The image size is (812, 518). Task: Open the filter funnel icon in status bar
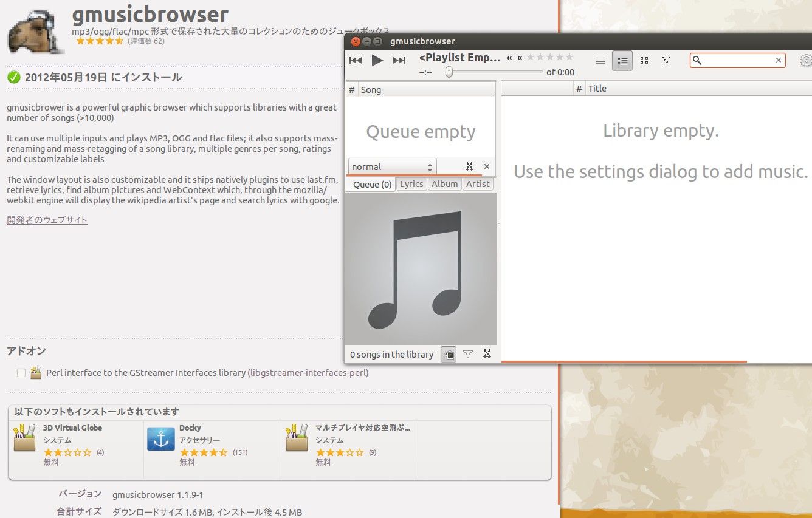click(x=468, y=354)
